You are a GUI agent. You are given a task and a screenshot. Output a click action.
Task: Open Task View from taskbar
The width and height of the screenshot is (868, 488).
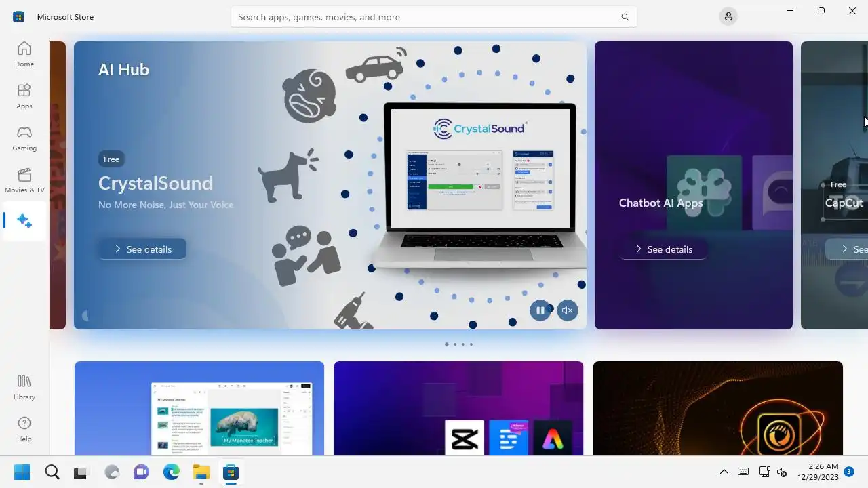(81, 472)
